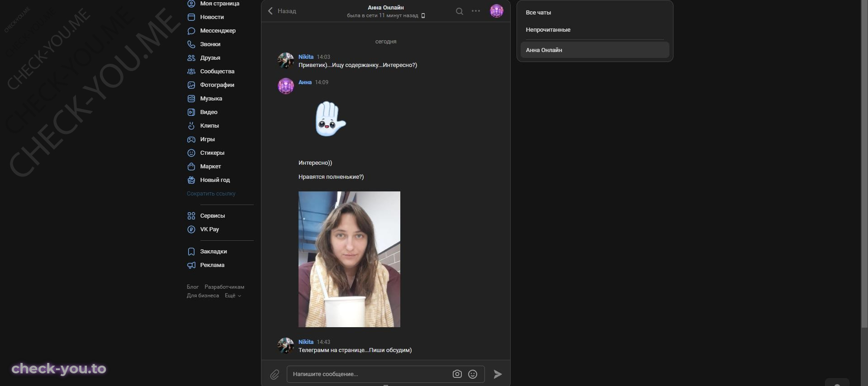Click Nikita sender name at 14:43
Image resolution: width=868 pixels, height=386 pixels.
(306, 342)
